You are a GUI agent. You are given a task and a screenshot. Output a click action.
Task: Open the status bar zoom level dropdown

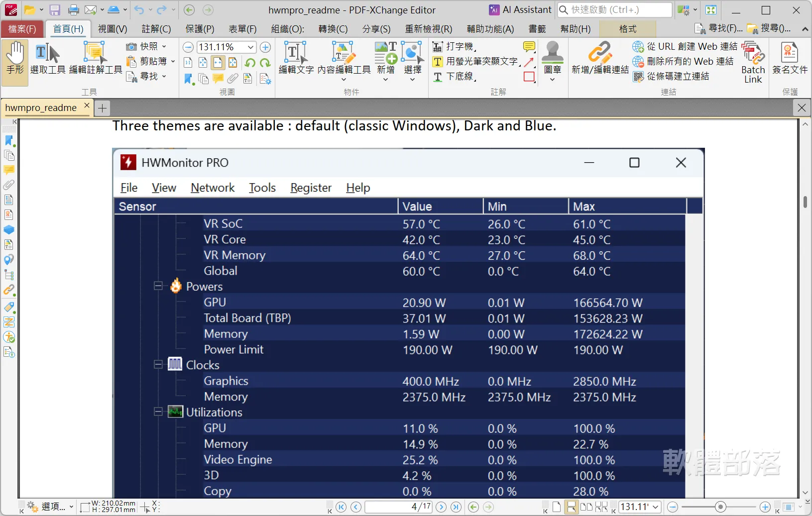[656, 507]
